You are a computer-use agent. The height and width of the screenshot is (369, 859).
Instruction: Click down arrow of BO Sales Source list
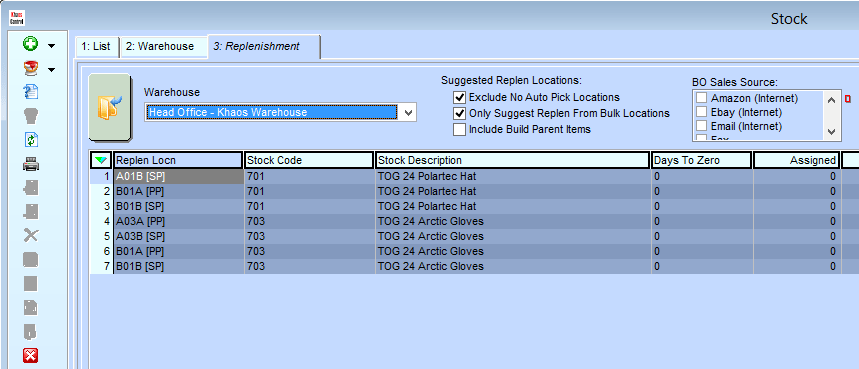pos(831,132)
